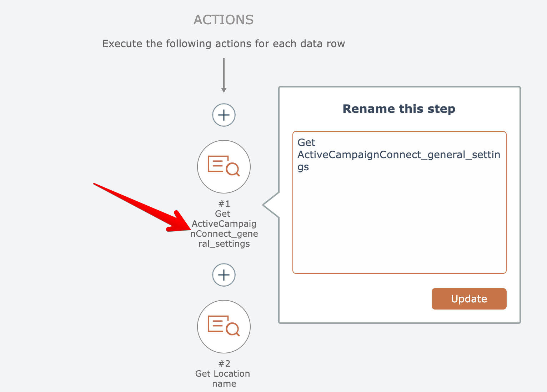
Task: Click the plus button above step #1
Action: [224, 115]
